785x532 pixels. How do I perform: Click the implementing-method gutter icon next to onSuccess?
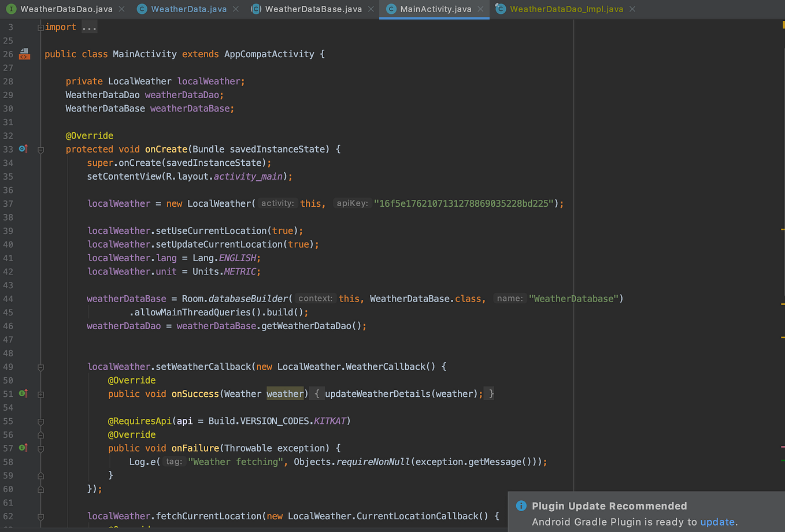click(23, 393)
